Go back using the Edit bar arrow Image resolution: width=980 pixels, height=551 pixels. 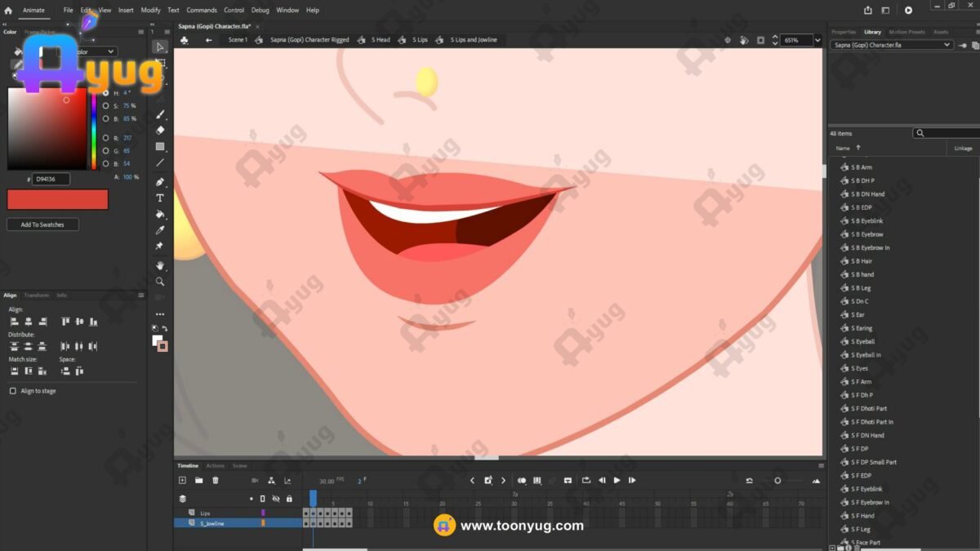pos(208,40)
